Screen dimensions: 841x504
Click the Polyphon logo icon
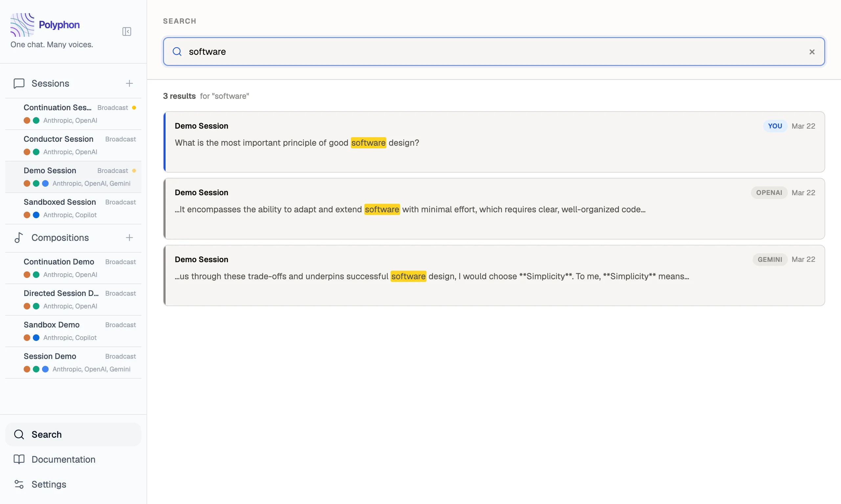[x=22, y=24]
